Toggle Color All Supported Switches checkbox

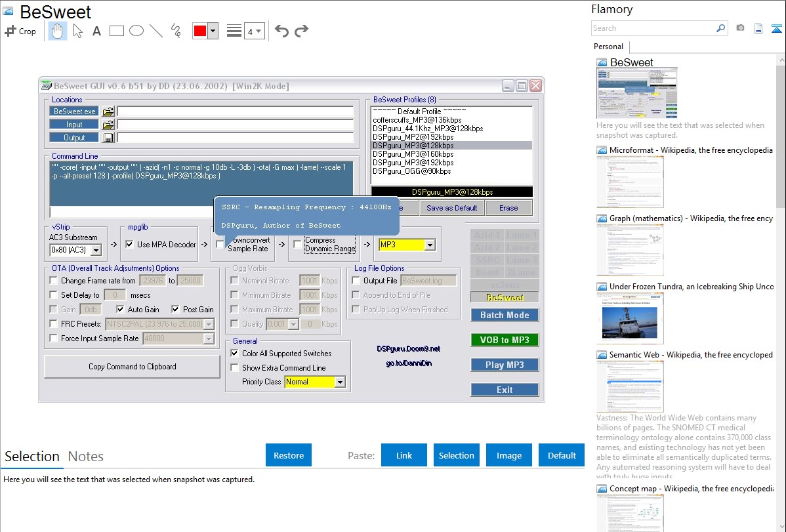[234, 353]
